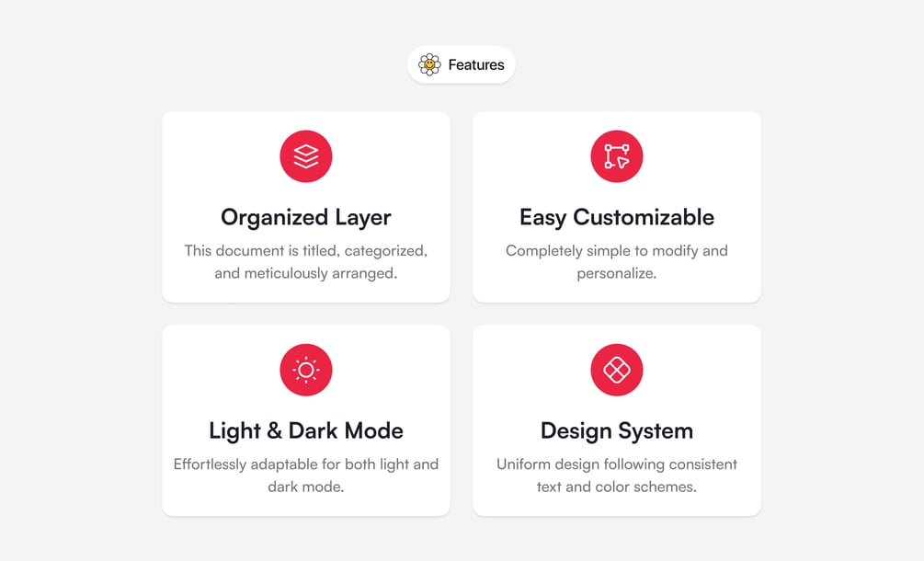Image resolution: width=924 pixels, height=561 pixels.
Task: Select the Features label text
Action: coord(476,65)
